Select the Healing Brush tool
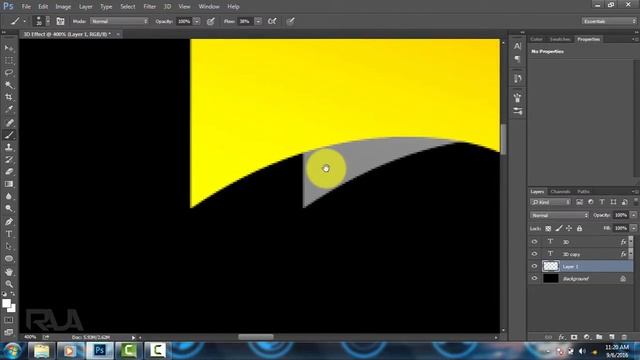 pos(9,122)
